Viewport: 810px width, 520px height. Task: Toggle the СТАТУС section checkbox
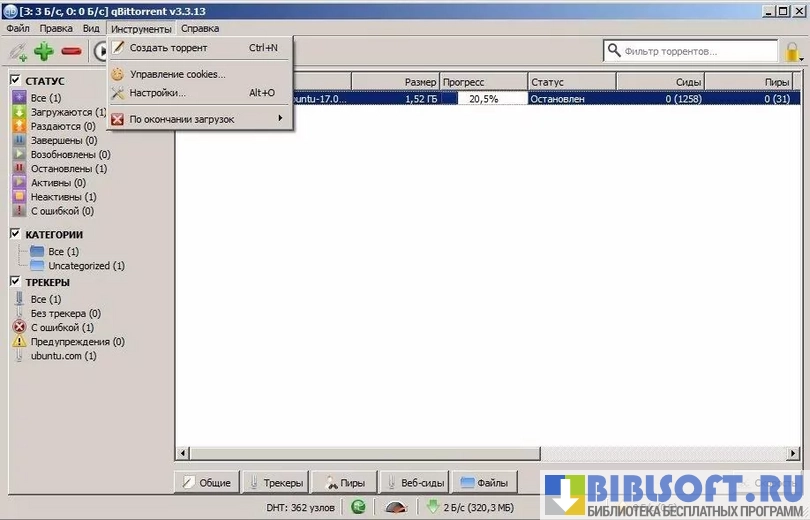[16, 80]
